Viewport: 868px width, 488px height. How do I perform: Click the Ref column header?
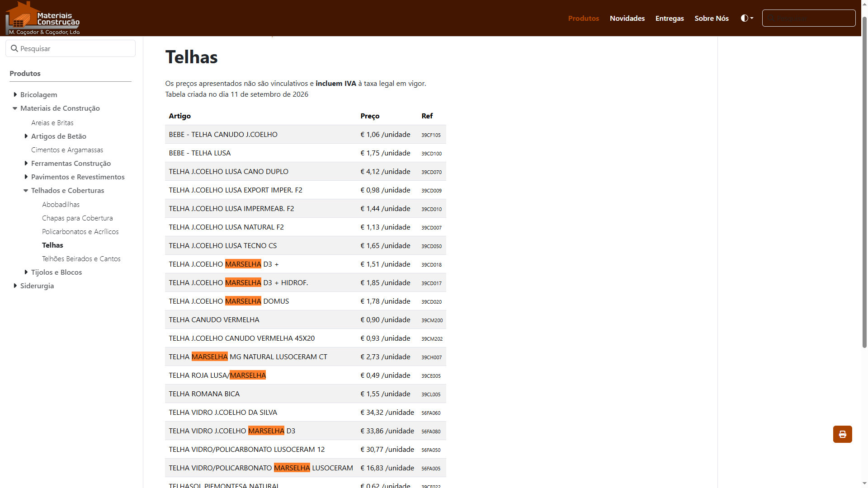coord(427,116)
